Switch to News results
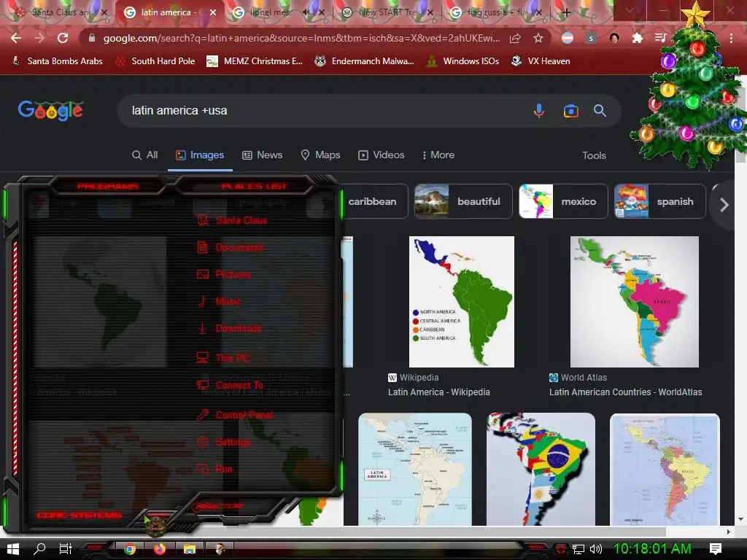The height and width of the screenshot is (560, 747). (x=263, y=155)
